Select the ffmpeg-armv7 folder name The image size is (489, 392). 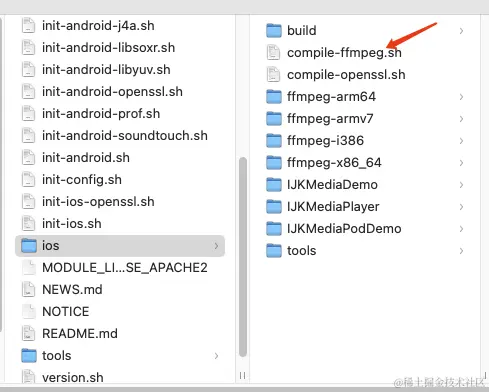coord(330,119)
